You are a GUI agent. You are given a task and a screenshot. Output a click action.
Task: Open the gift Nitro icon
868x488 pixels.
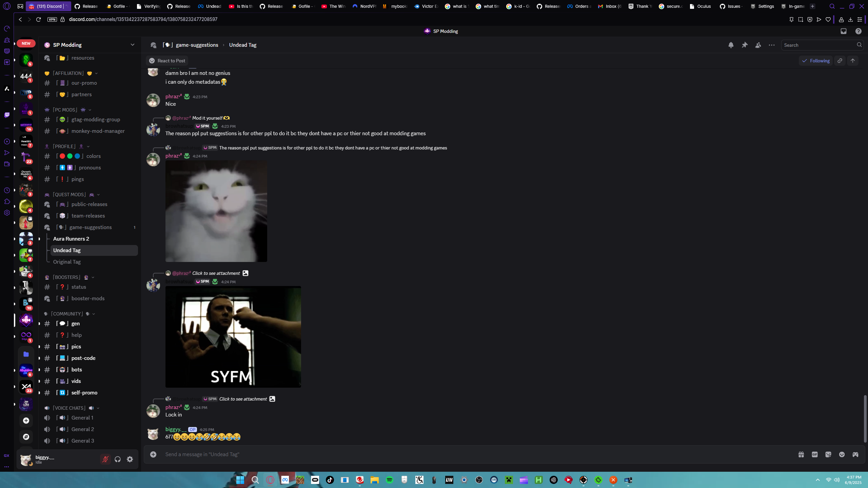(801, 454)
